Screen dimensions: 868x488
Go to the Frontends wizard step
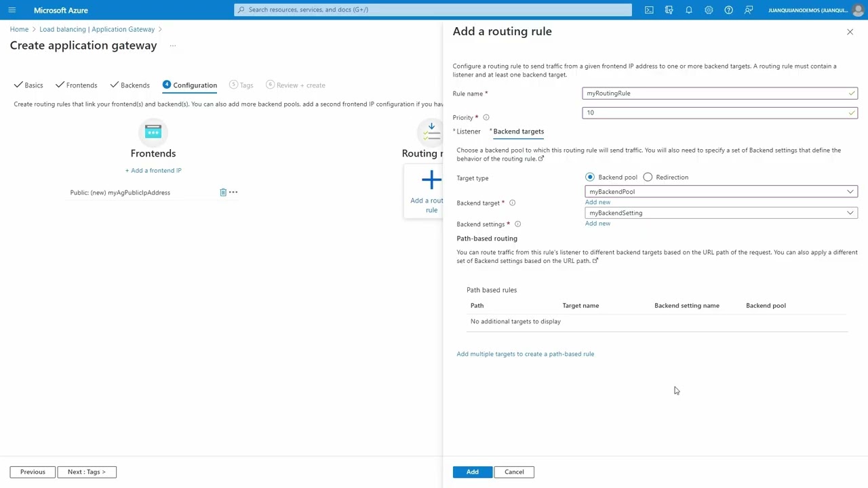tap(81, 85)
